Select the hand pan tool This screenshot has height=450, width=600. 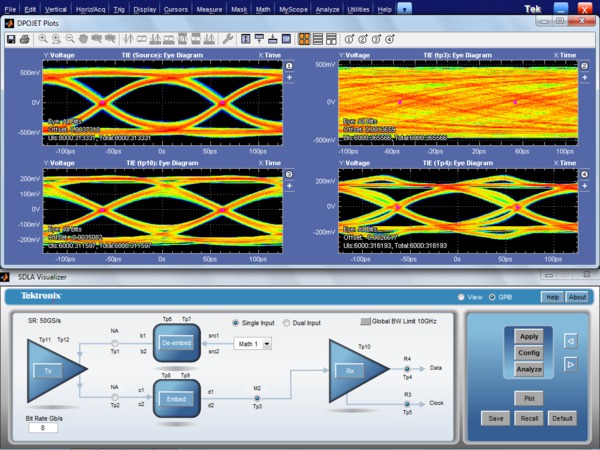pyautogui.click(x=83, y=39)
